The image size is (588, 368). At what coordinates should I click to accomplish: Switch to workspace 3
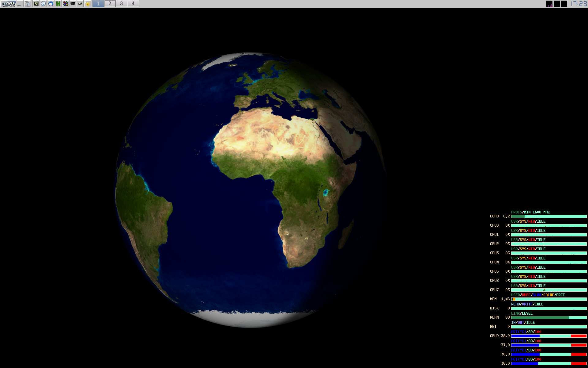pos(121,4)
